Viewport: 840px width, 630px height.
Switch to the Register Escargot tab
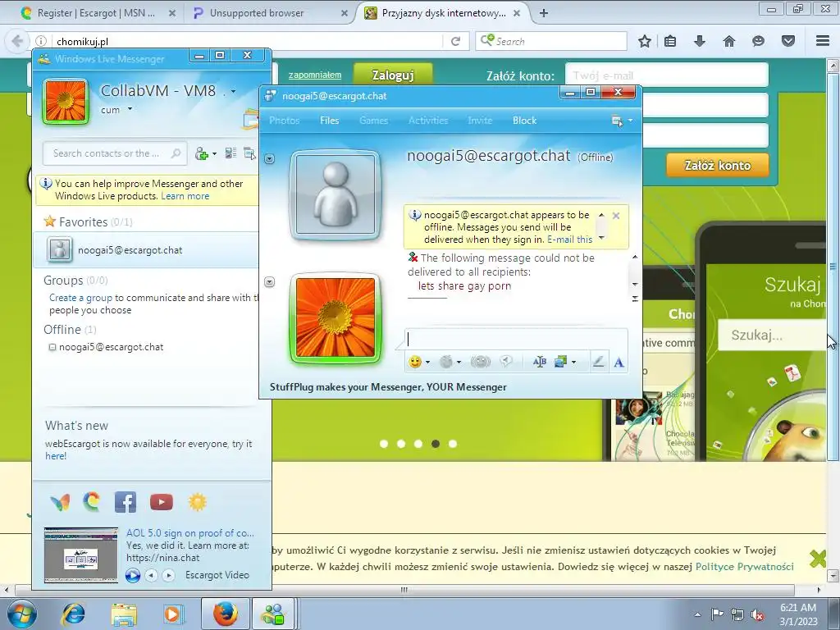click(96, 13)
